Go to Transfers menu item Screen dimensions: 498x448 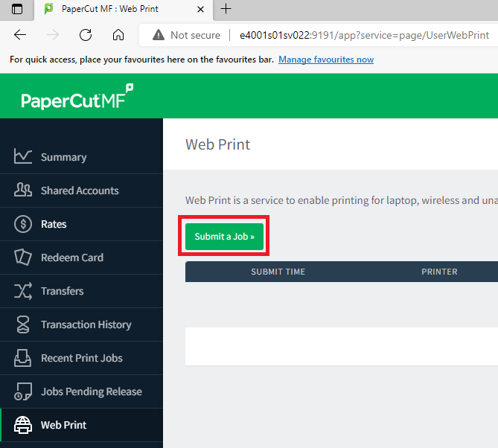pyautogui.click(x=63, y=291)
